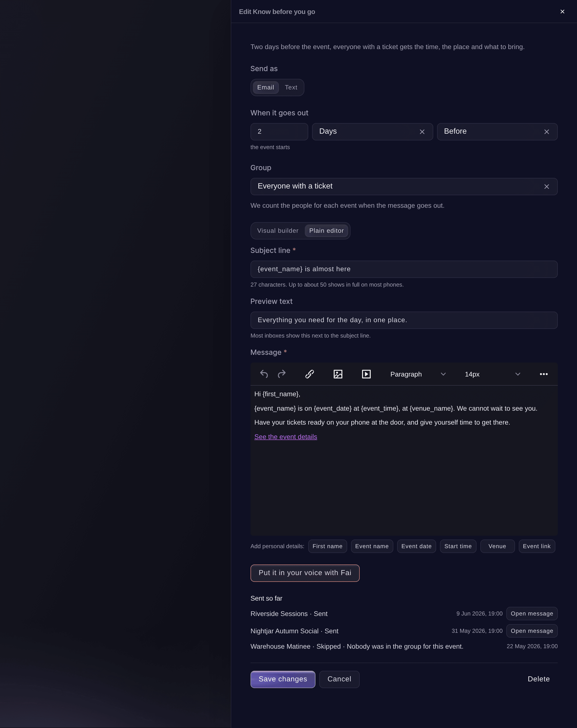The height and width of the screenshot is (728, 577).
Task: Insert the First name placeholder
Action: [x=327, y=546]
